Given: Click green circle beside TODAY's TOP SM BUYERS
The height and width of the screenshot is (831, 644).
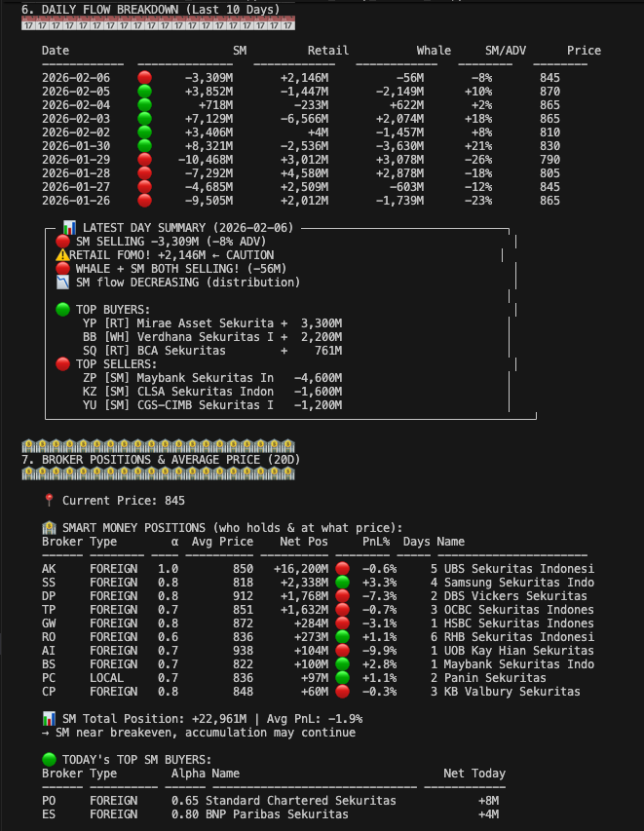Looking at the screenshot, I should click(49, 760).
